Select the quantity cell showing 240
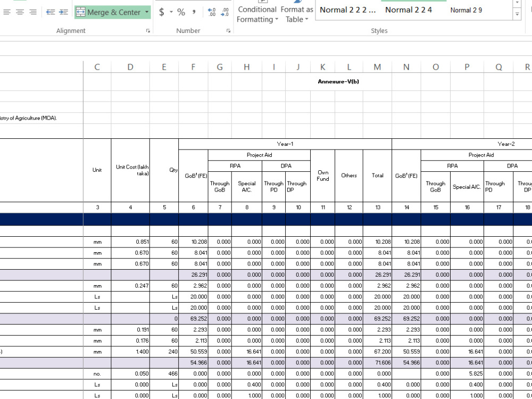Viewport: 532px width, 399px height. pyautogui.click(x=164, y=352)
